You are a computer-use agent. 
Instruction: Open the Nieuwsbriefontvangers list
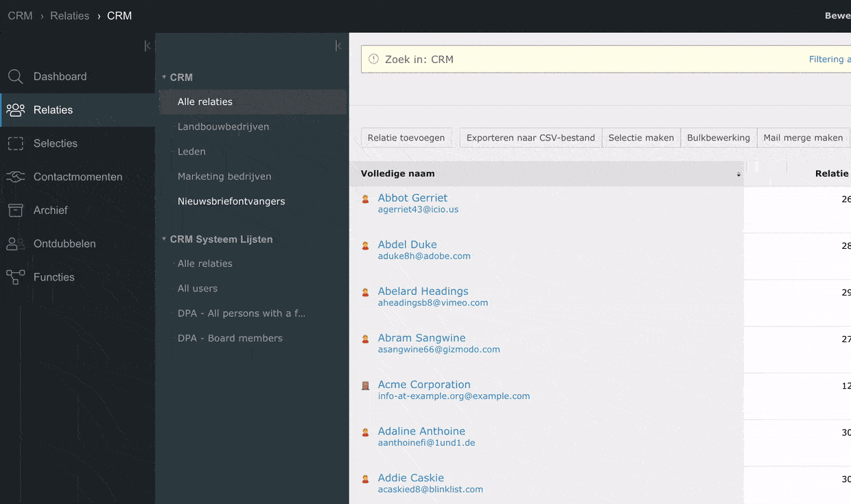click(x=231, y=202)
